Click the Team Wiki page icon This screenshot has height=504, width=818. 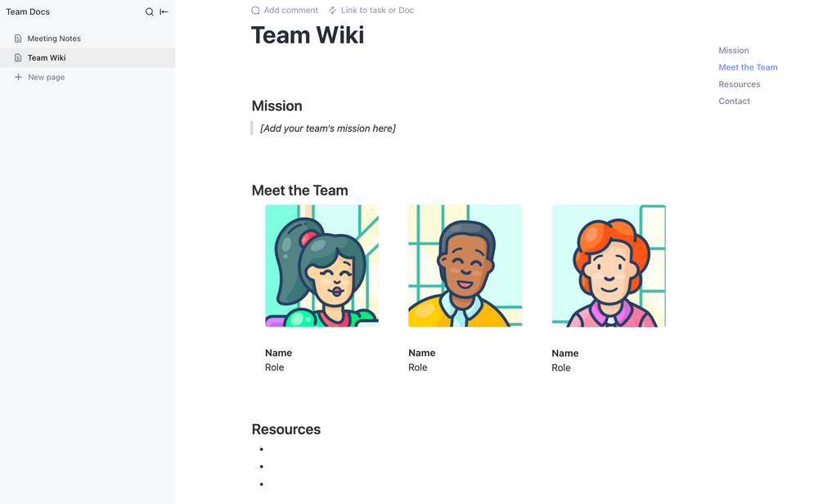pos(17,57)
